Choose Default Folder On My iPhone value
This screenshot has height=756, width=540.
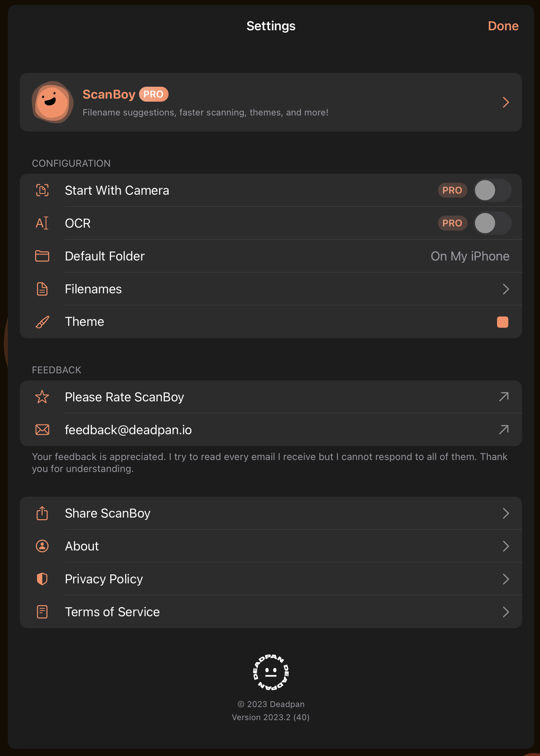(470, 256)
